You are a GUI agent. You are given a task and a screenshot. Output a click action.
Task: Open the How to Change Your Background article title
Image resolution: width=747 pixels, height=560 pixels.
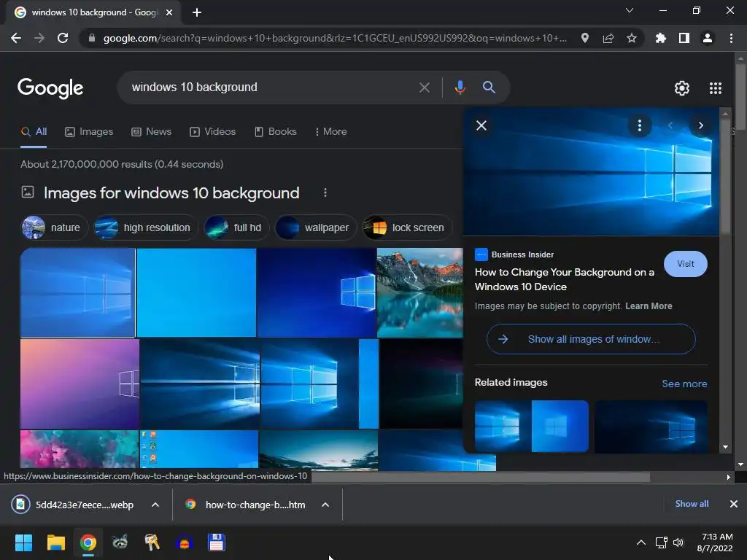pyautogui.click(x=564, y=279)
